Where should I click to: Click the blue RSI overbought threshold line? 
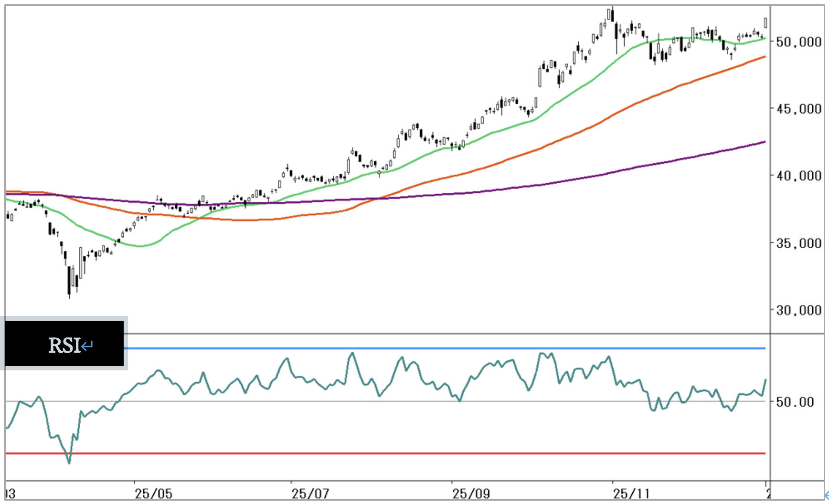[x=430, y=348]
